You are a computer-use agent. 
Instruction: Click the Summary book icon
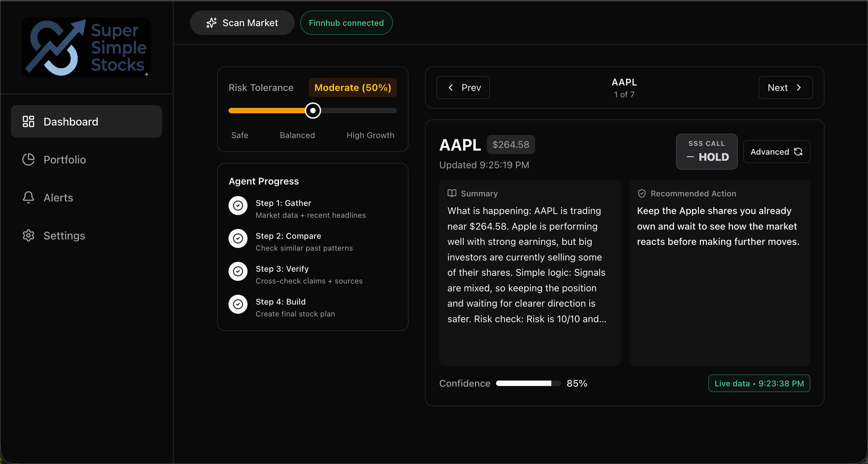tap(452, 193)
